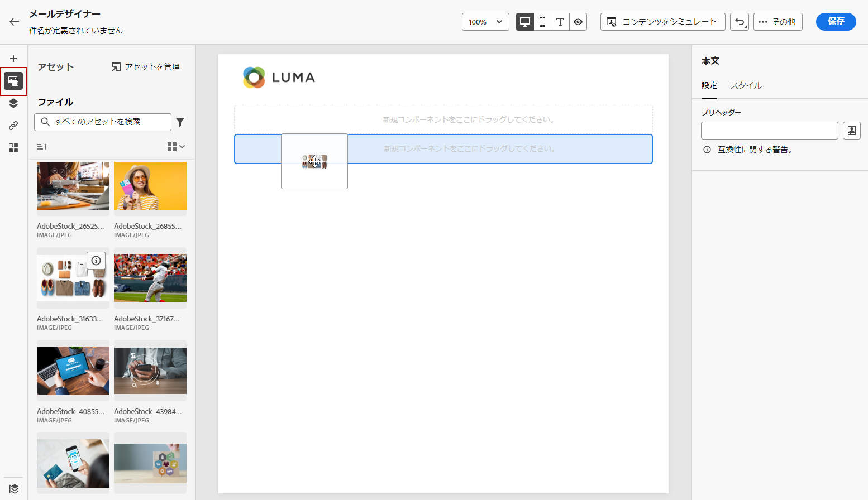Switch to plain text view
Viewport: 868px width, 500px height.
pyautogui.click(x=560, y=22)
